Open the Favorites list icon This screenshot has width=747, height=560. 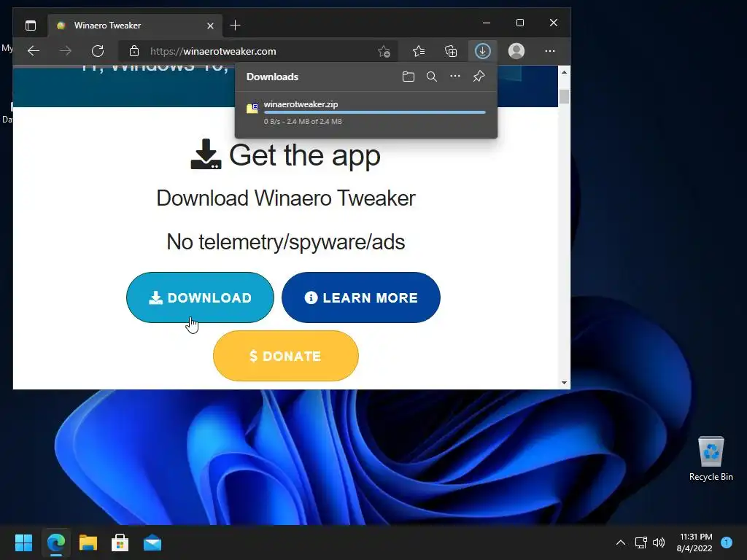click(419, 51)
